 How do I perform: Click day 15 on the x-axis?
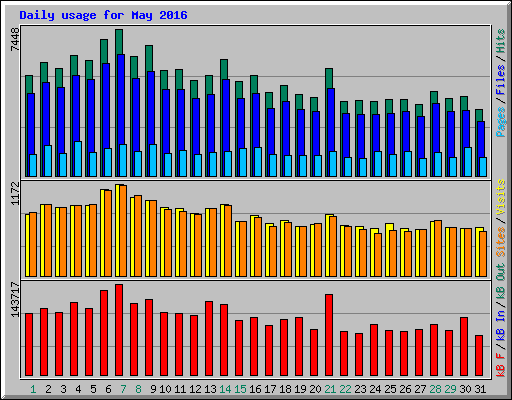pos(240,389)
